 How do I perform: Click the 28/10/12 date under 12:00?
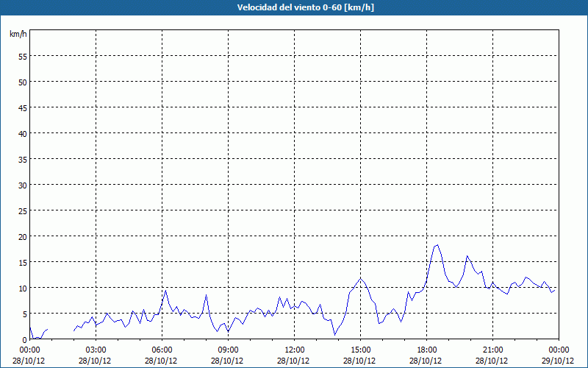(293, 361)
